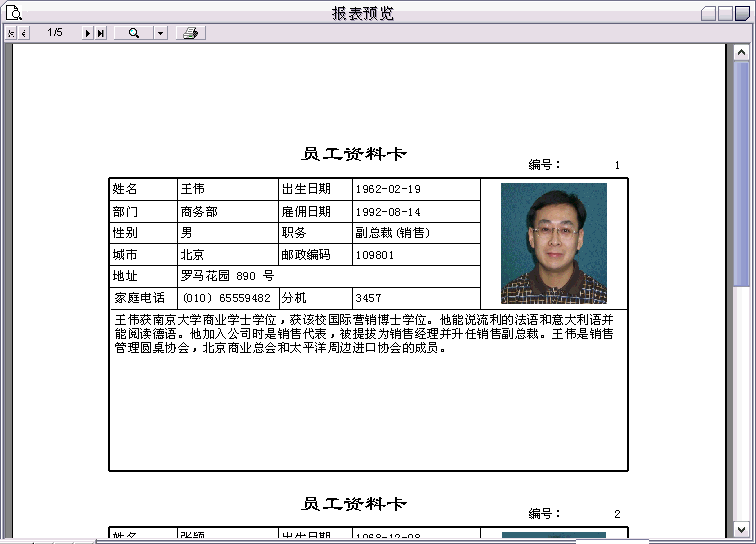Minimize the report preview window
The height and width of the screenshot is (544, 756).
(708, 14)
